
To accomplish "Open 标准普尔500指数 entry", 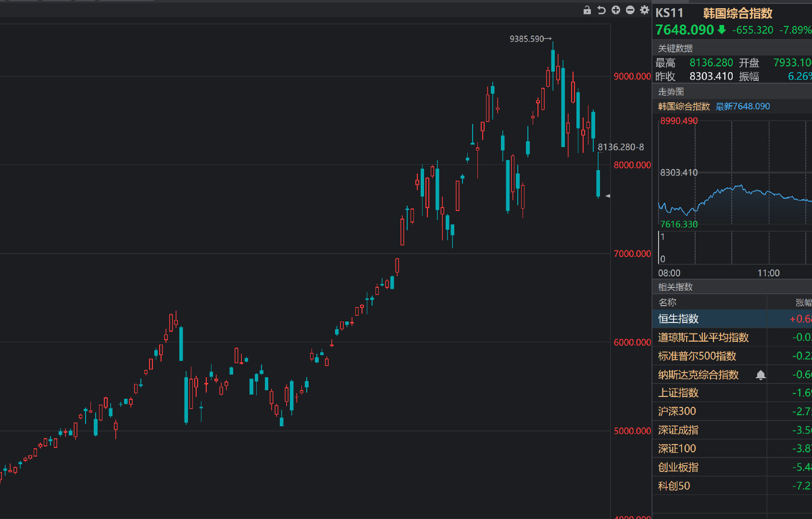I will click(x=732, y=356).
